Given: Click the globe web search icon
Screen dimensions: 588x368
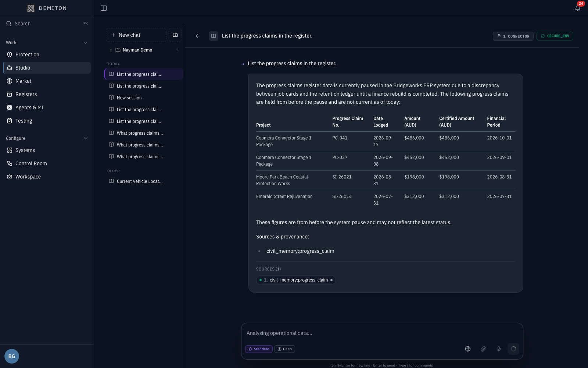Looking at the screenshot, I should (468, 349).
